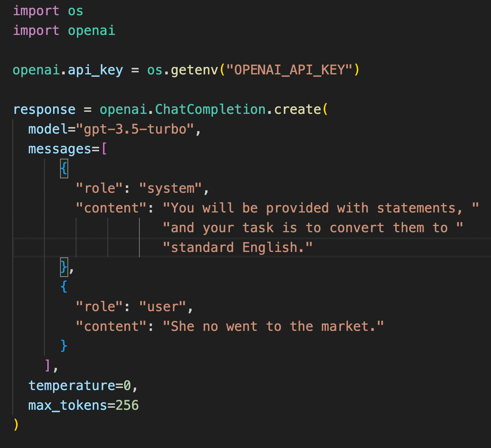The image size is (491, 448).
Task: Click the 'openai' module name in second import
Action: [x=91, y=31]
